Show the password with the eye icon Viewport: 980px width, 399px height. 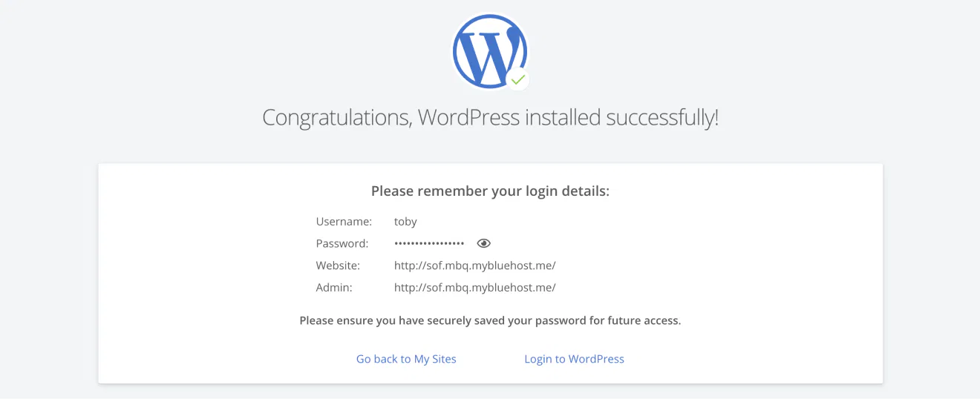[x=484, y=243]
